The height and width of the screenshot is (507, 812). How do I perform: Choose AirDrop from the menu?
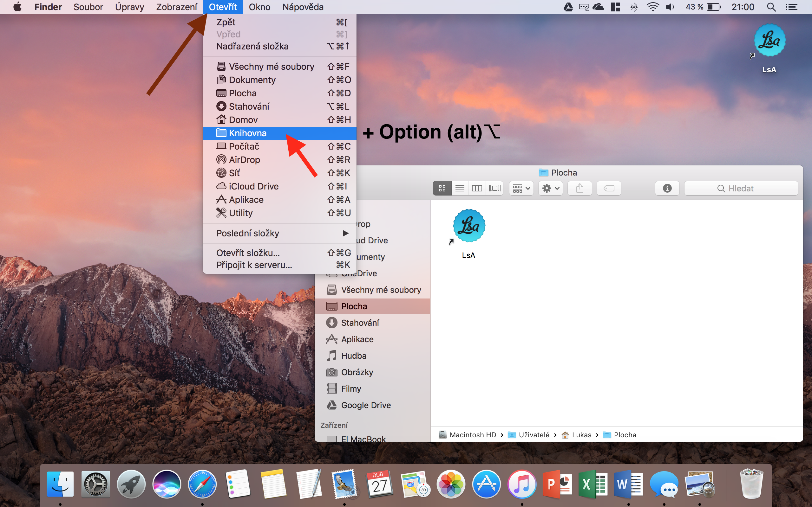click(244, 160)
